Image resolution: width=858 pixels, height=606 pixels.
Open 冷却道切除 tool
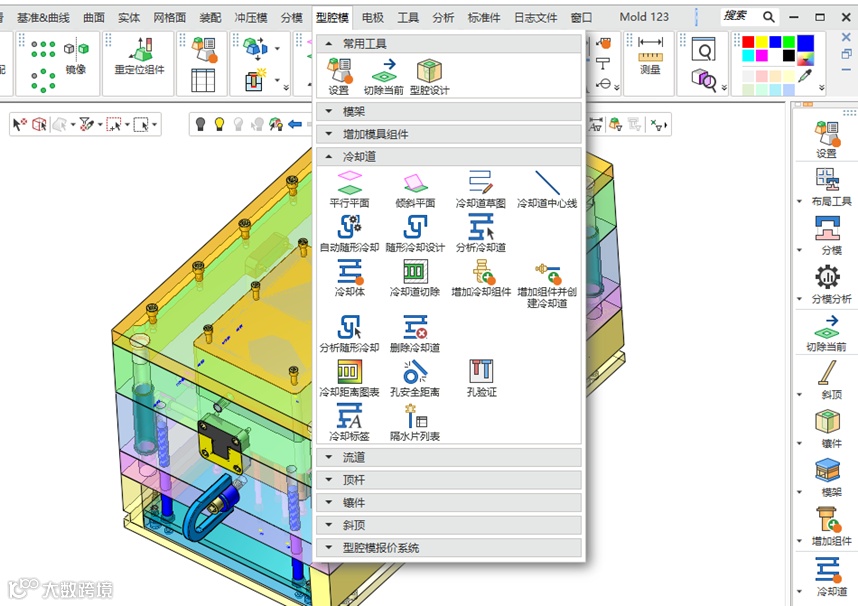tap(415, 278)
